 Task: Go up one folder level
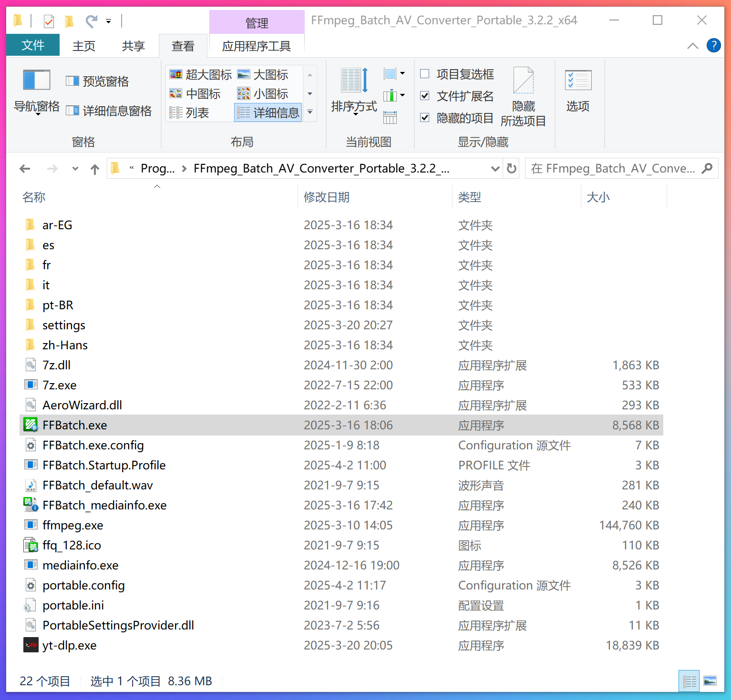pos(95,169)
